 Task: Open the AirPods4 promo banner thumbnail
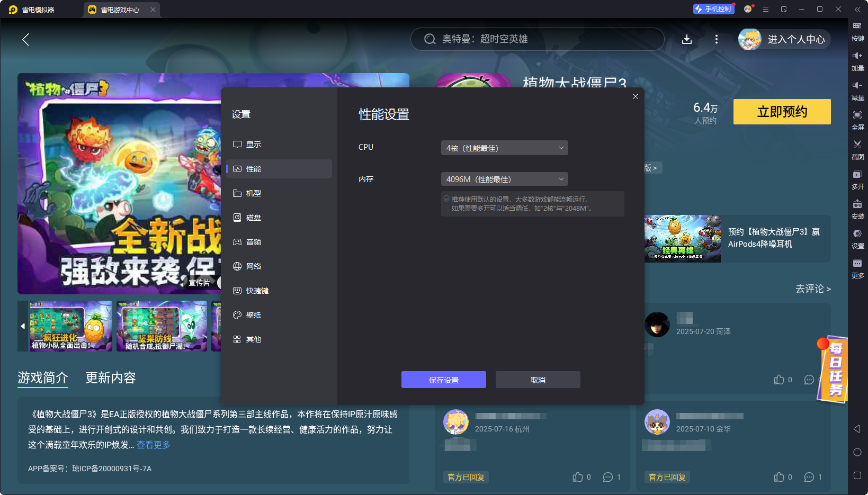tap(682, 239)
